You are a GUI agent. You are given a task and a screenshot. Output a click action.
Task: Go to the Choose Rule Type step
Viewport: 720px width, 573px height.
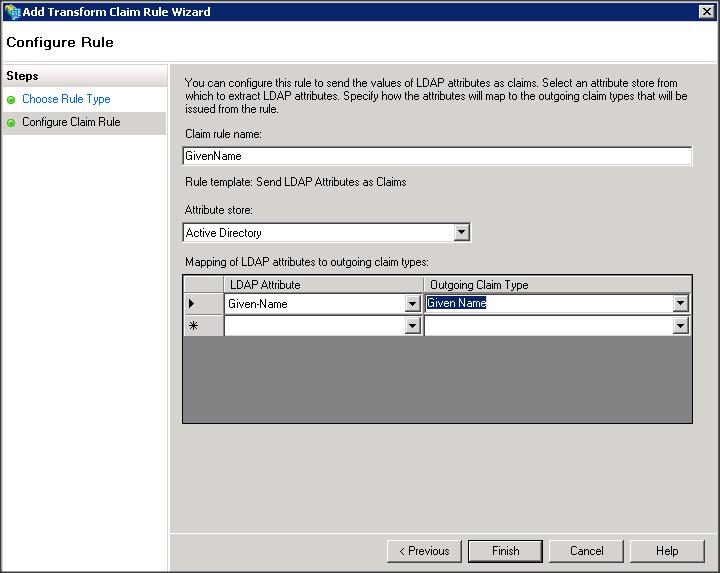point(66,100)
